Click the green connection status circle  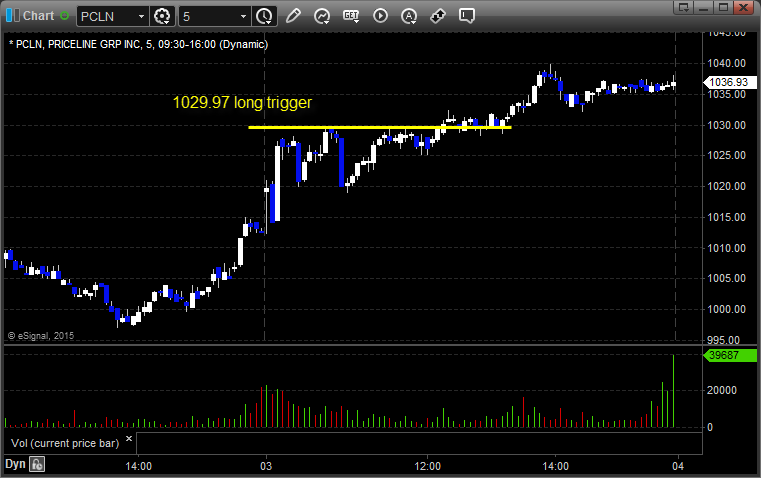(64, 16)
